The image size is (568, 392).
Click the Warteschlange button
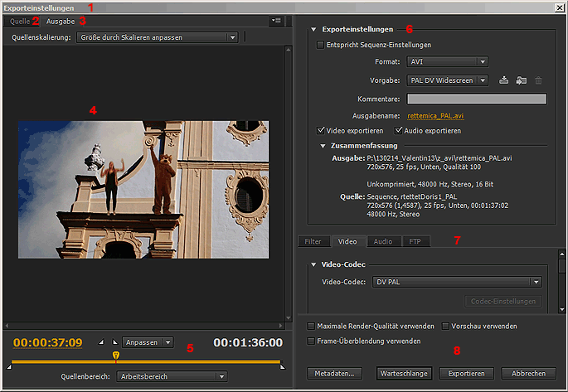coord(404,373)
